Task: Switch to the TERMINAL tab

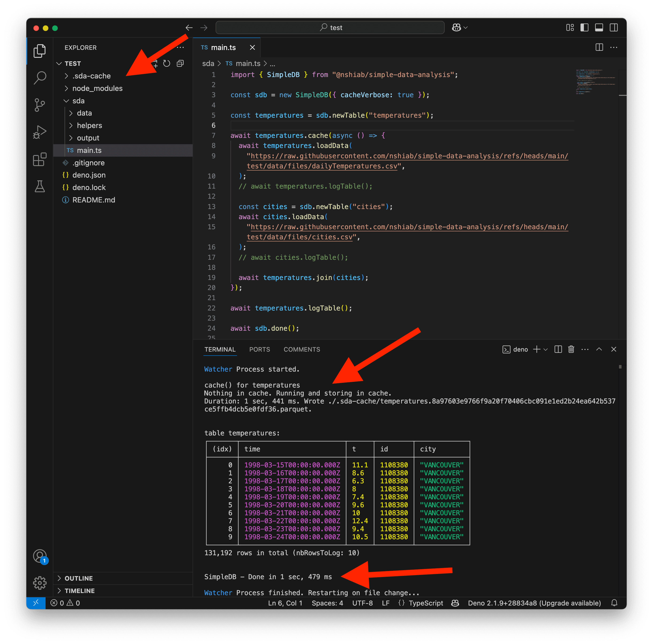Action: [x=220, y=349]
